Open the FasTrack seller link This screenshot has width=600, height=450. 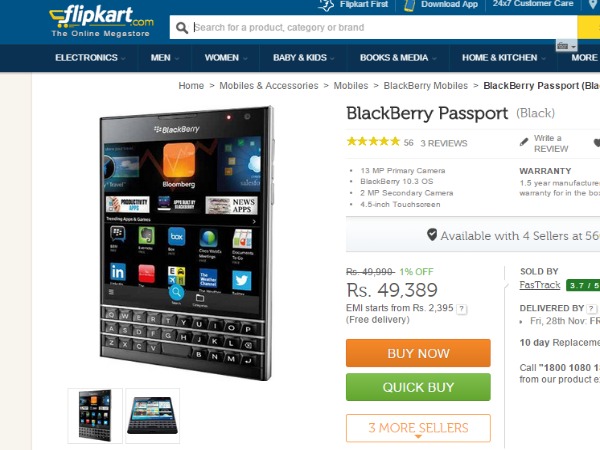[x=540, y=285]
